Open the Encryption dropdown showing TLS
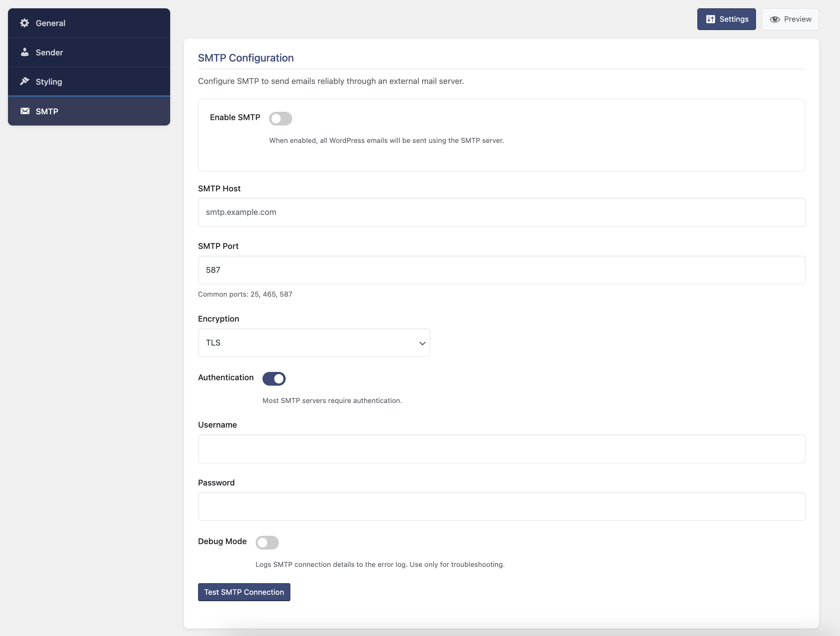This screenshot has height=636, width=840. pos(314,343)
